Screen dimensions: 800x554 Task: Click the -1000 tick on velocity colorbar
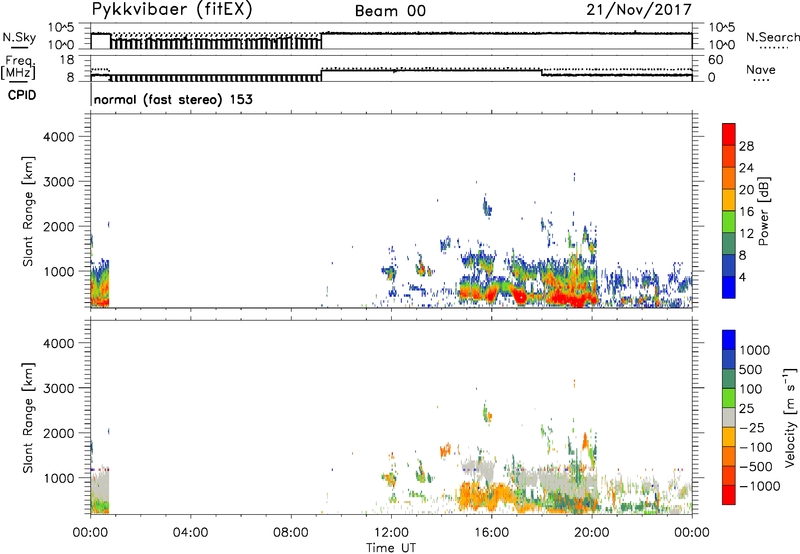point(759,486)
